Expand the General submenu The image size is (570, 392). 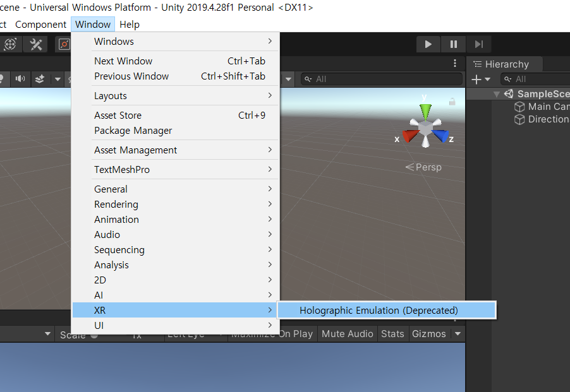coord(176,189)
